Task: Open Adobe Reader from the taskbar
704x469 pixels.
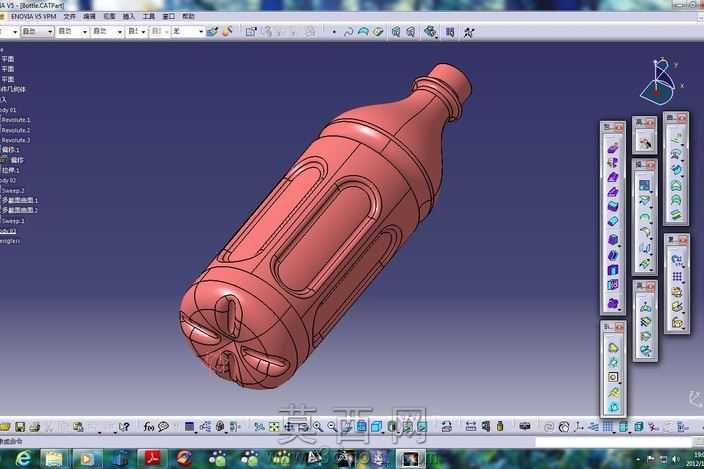Action: 153,459
